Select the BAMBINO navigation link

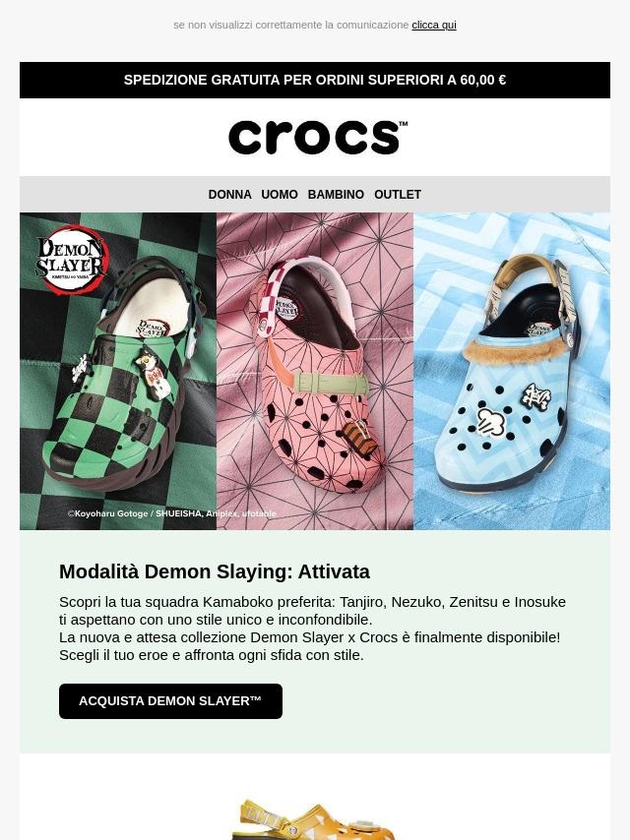(336, 195)
